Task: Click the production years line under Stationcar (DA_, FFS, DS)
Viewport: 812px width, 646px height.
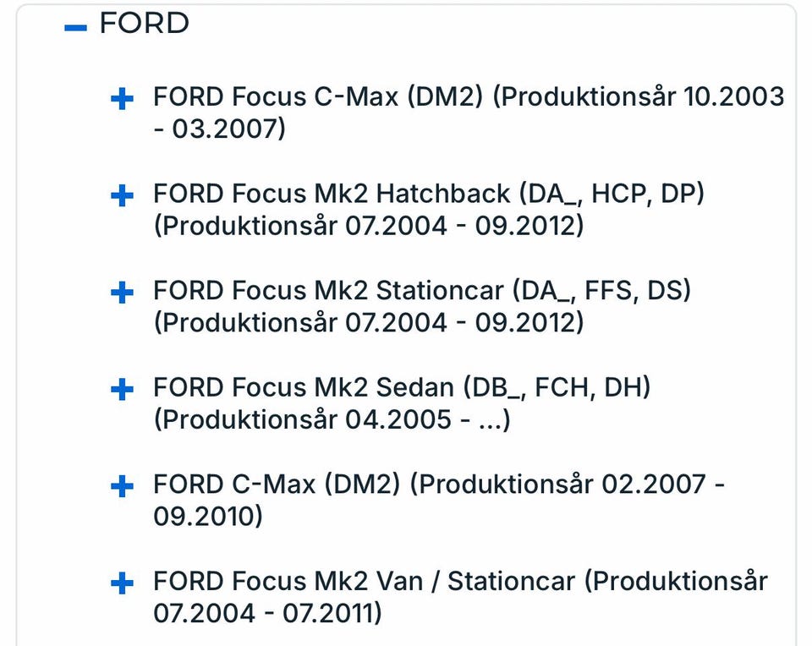Action: pyautogui.click(x=368, y=323)
